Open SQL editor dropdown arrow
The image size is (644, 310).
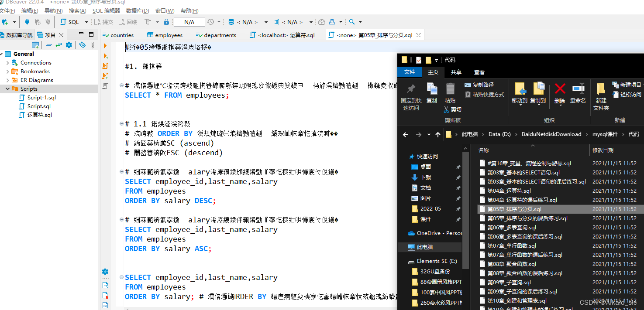pyautogui.click(x=86, y=22)
